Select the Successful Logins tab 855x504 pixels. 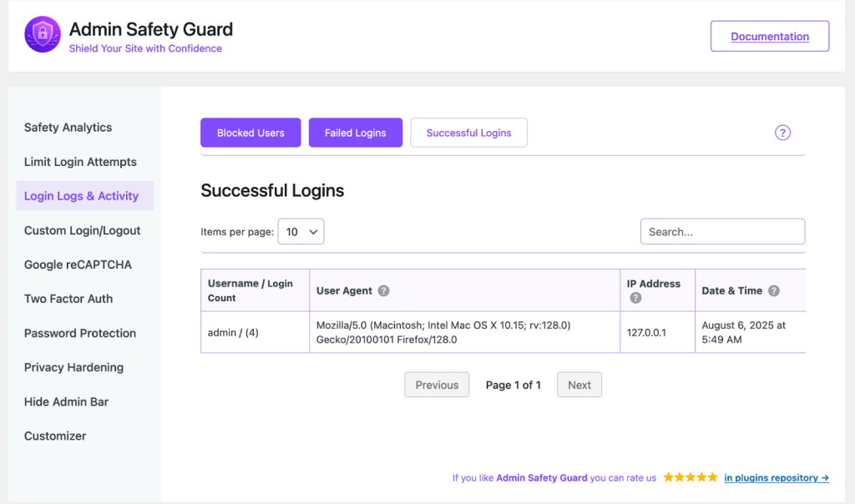pos(468,133)
